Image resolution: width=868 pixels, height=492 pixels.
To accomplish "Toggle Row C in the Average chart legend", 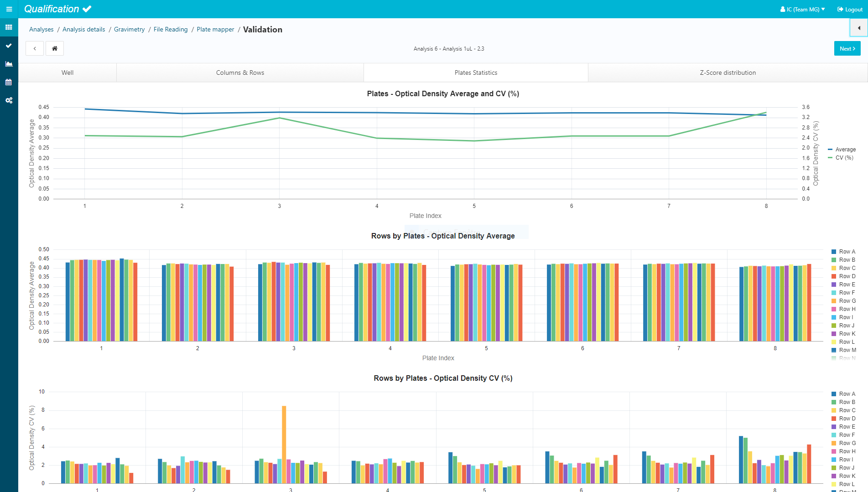I will (x=843, y=268).
